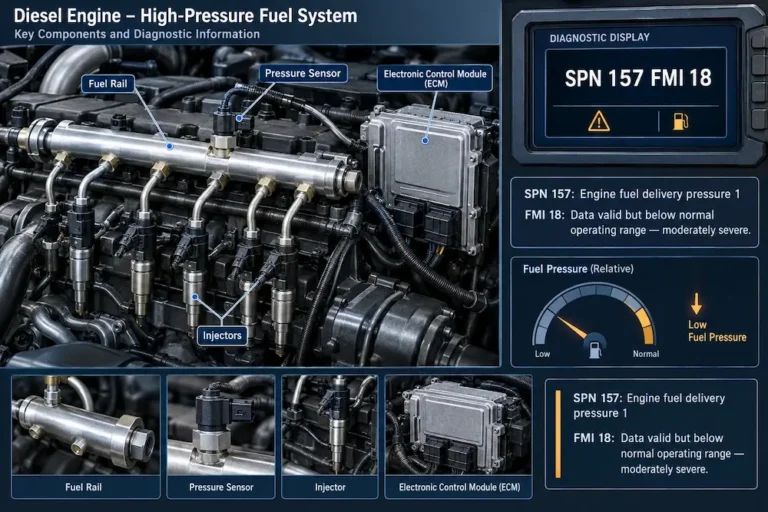This screenshot has width=768, height=512.
Task: Click the 'Injector' thumbnail caption
Action: coord(330,487)
